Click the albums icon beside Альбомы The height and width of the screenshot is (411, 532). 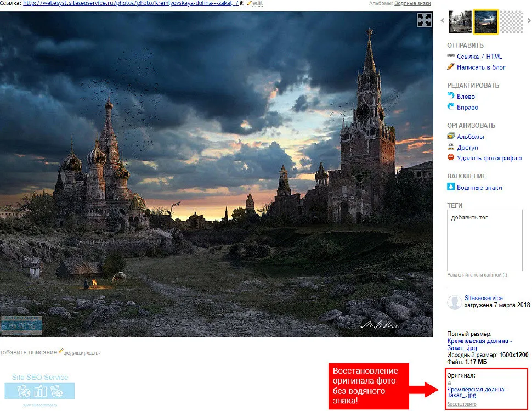coord(451,136)
